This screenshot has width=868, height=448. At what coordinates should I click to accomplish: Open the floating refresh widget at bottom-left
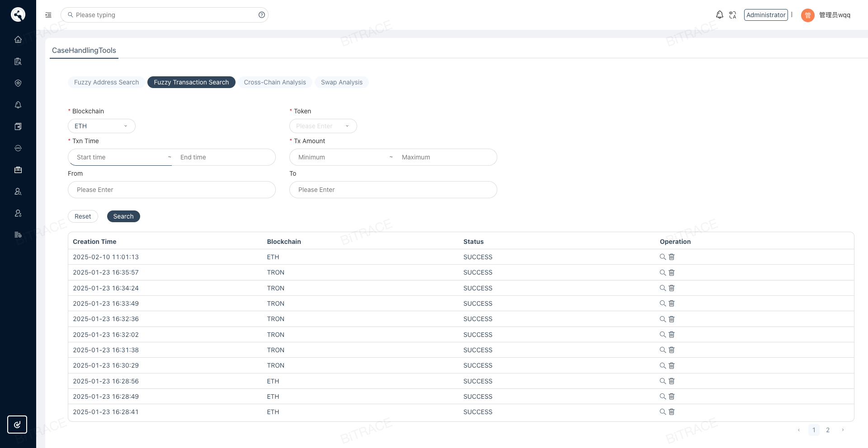[x=17, y=425]
